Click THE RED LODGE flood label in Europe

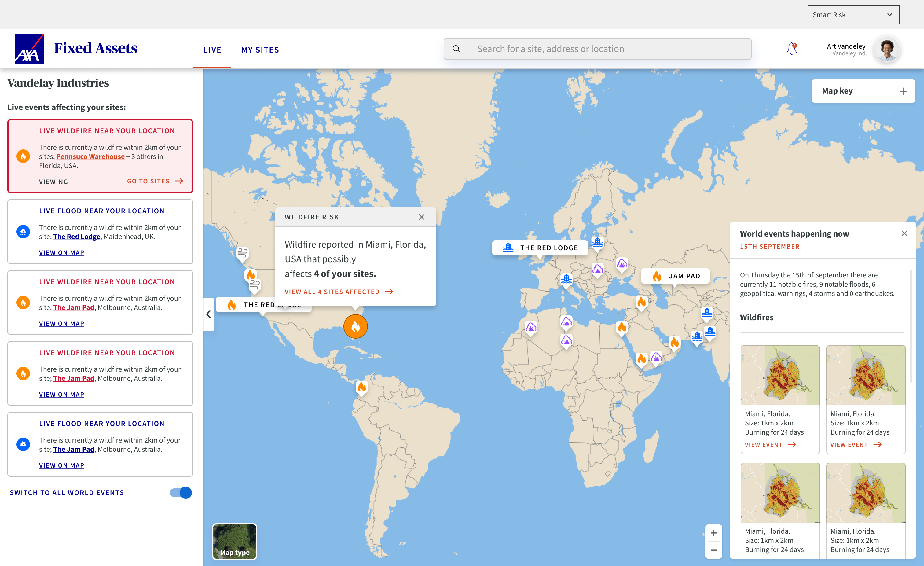coord(540,248)
